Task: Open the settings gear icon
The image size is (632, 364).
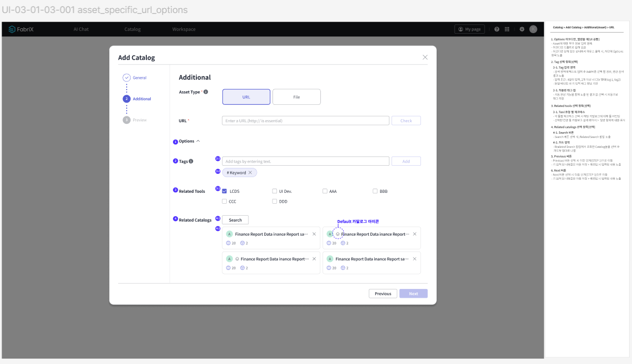Action: click(522, 29)
